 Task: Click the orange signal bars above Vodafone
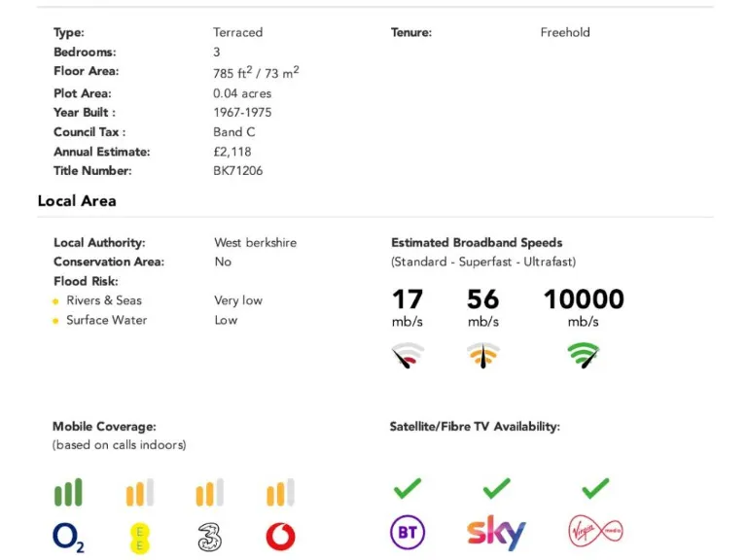point(280,492)
